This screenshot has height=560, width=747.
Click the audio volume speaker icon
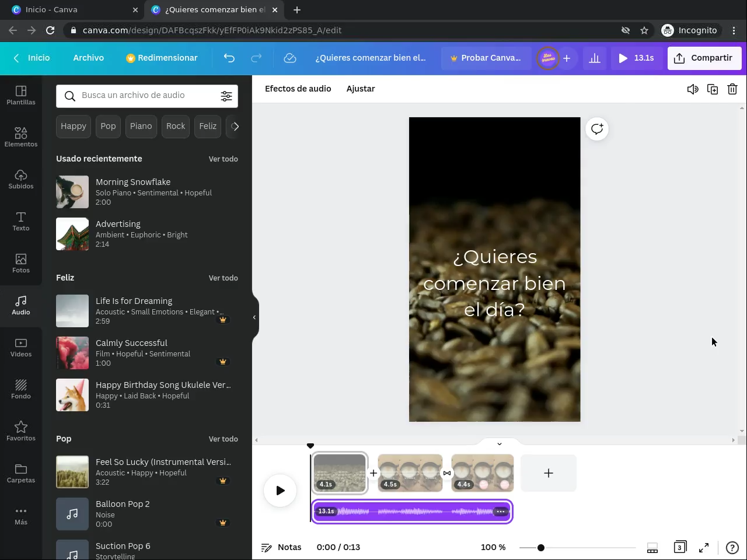tap(692, 89)
